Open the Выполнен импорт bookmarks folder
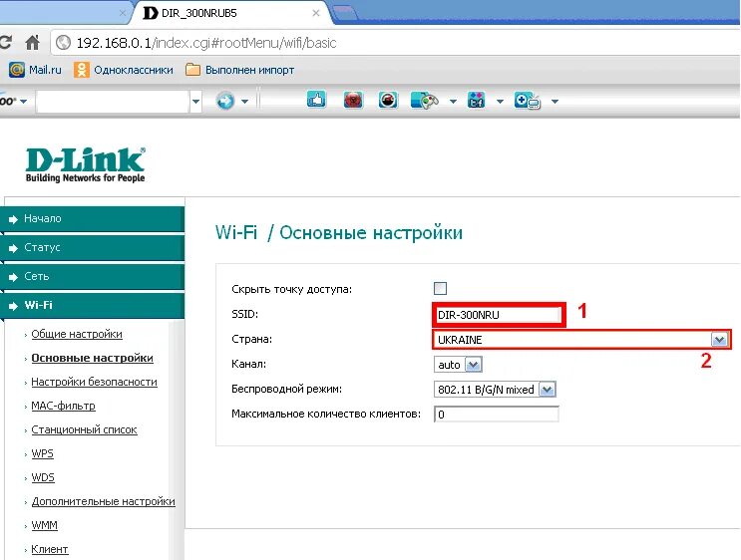Screen dimensions: 741x560 point(239,70)
